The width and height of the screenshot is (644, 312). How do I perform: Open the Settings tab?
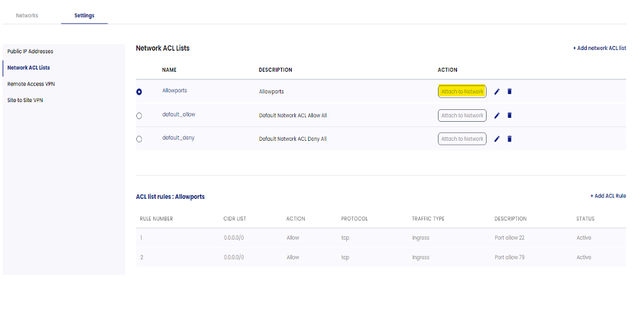tap(84, 15)
